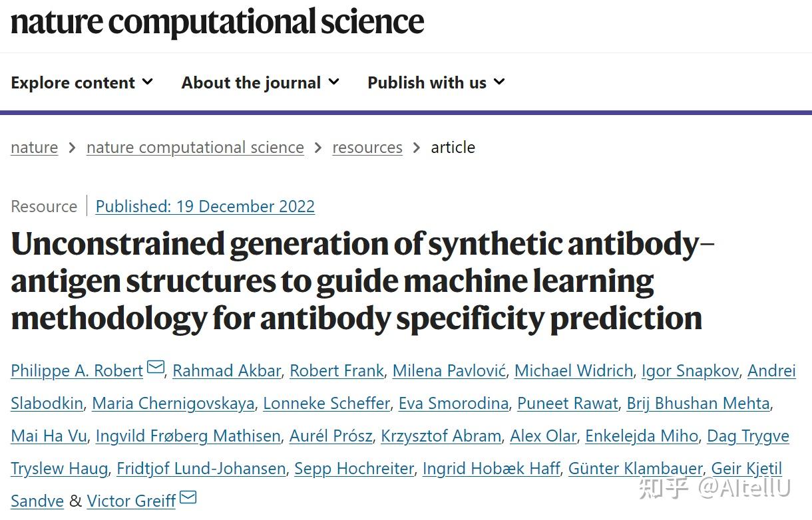Open author Igor Snapkov's link
This screenshot has height=520, width=812.
(x=690, y=370)
